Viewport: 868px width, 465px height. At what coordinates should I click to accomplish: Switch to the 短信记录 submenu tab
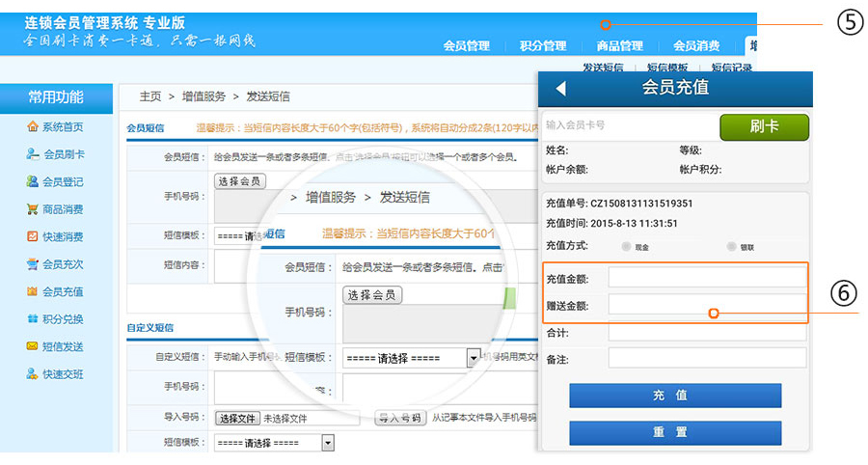click(x=732, y=67)
